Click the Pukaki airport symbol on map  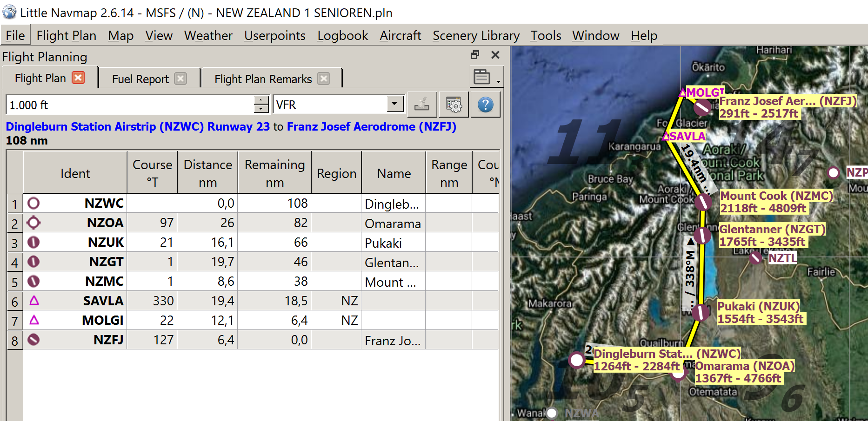point(700,312)
